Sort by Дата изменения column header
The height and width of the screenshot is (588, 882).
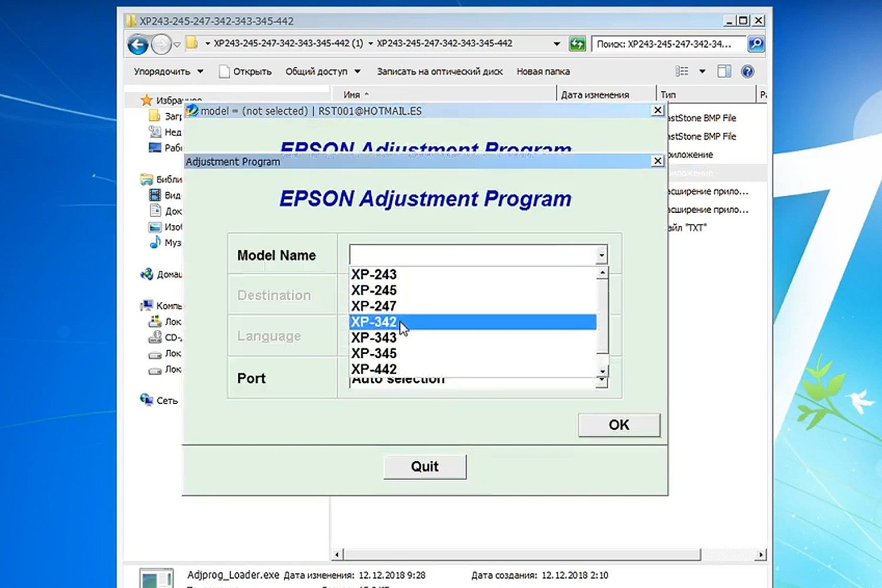click(x=606, y=95)
